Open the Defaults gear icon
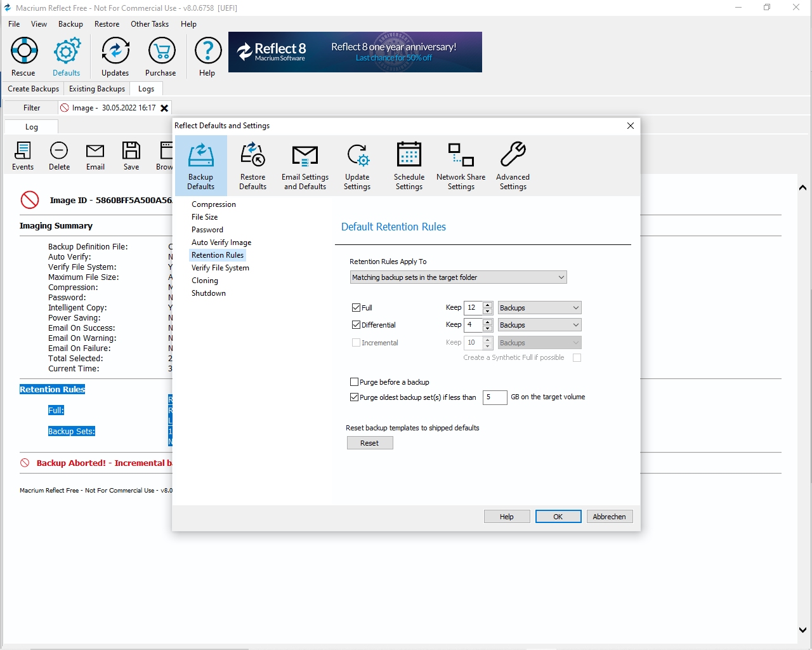The width and height of the screenshot is (812, 650). tap(67, 57)
